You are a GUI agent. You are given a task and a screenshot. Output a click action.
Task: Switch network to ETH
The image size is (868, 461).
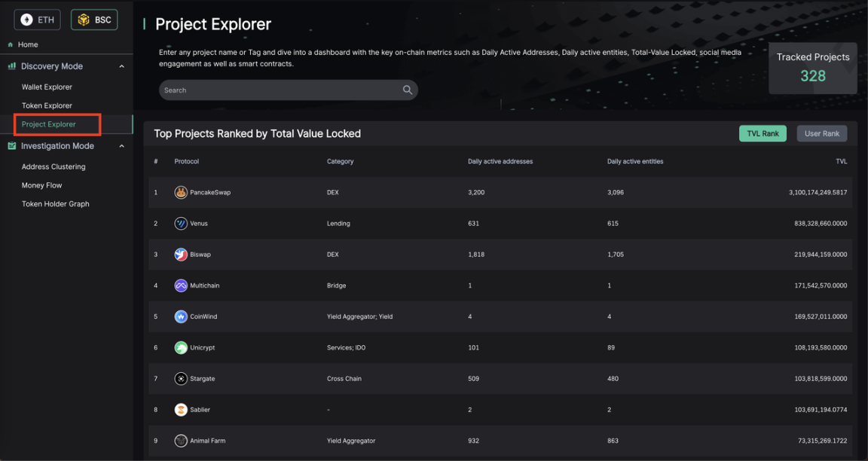pos(38,20)
